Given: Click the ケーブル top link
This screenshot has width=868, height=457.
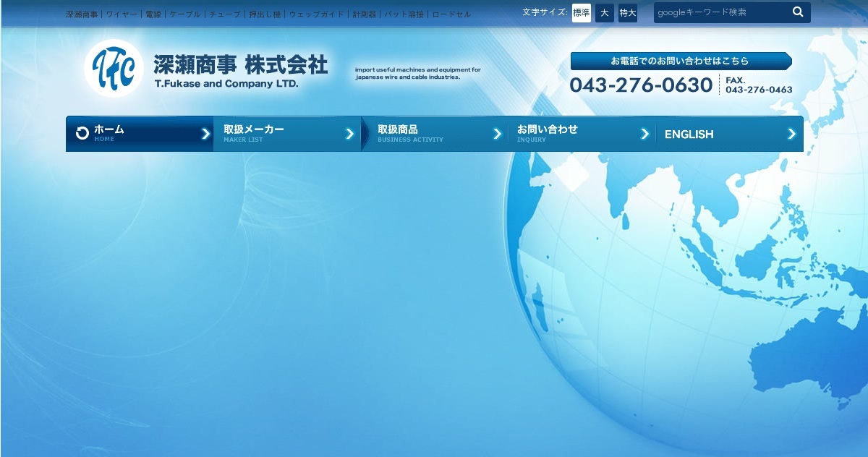Looking at the screenshot, I should point(185,14).
